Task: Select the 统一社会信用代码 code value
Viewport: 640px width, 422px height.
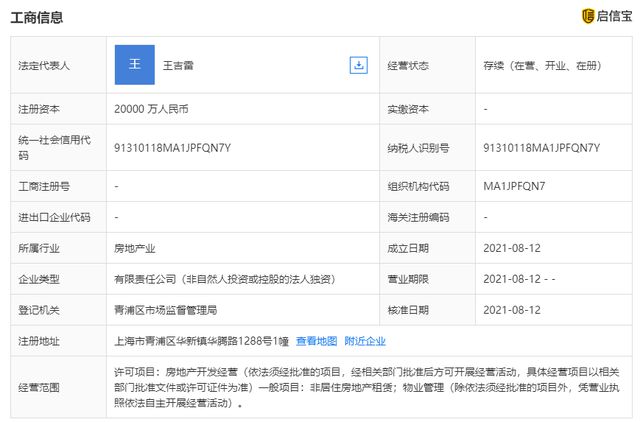Action: point(173,147)
